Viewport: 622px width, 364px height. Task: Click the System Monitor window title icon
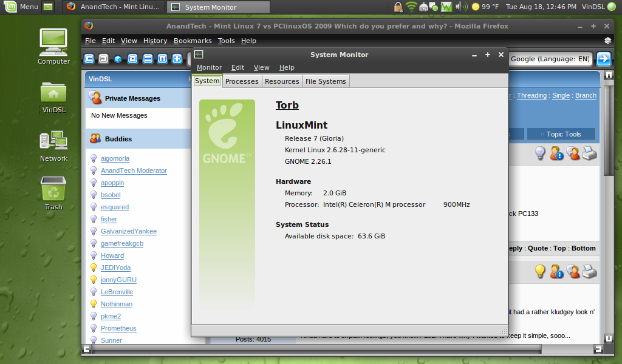tap(199, 54)
